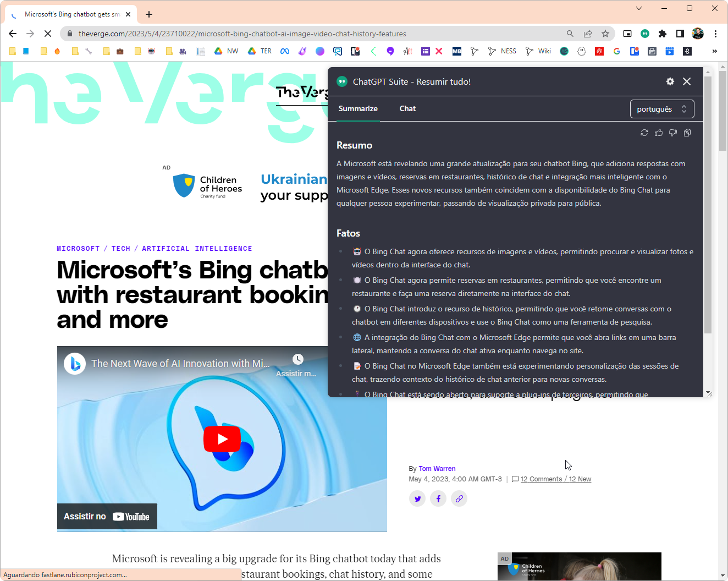Share this page from address bar
The width and height of the screenshot is (728, 581).
(588, 34)
